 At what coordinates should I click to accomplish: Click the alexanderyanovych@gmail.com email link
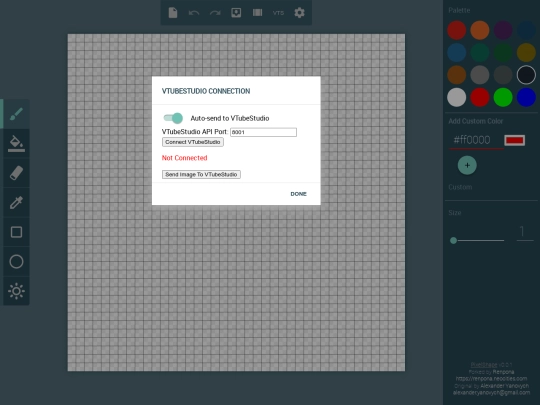click(491, 393)
